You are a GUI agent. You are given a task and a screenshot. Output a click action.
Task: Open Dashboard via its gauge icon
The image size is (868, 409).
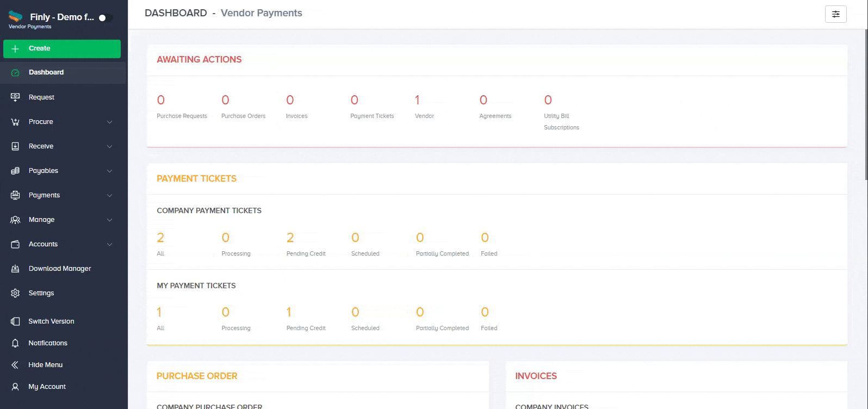pyautogui.click(x=15, y=72)
